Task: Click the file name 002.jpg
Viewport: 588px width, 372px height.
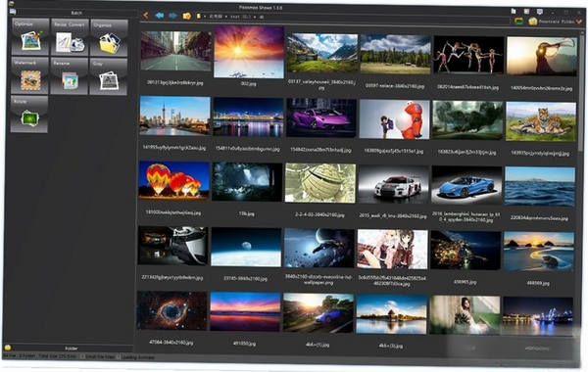Action: 248,84
